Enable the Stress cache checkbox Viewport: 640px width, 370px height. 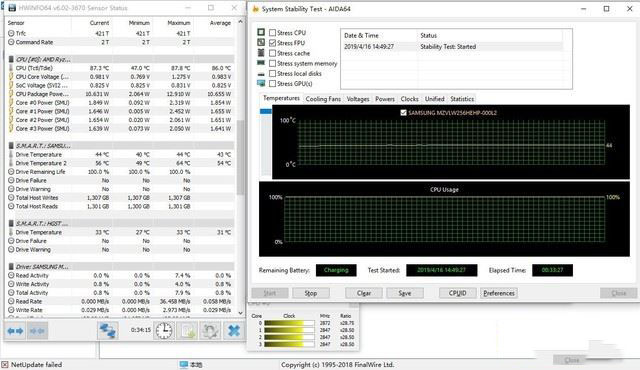point(273,53)
